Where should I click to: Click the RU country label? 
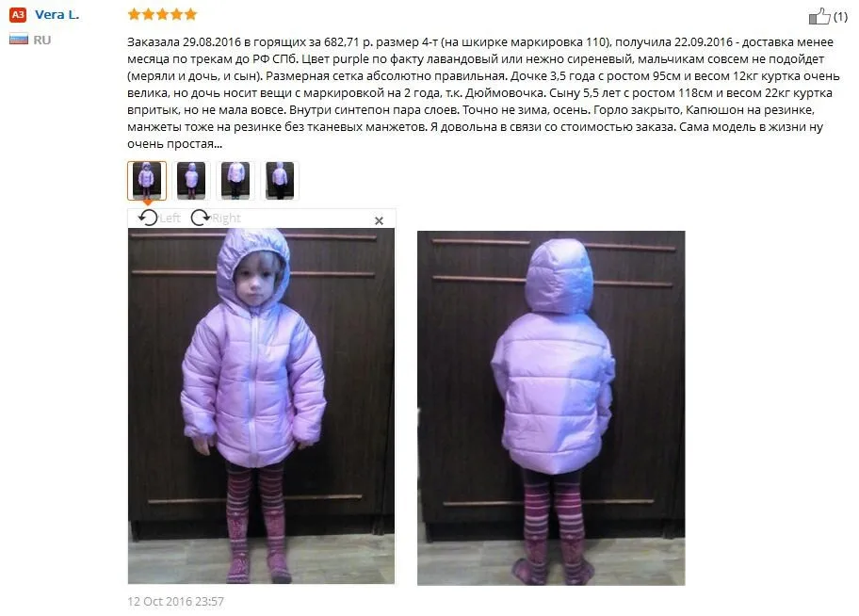click(42, 40)
